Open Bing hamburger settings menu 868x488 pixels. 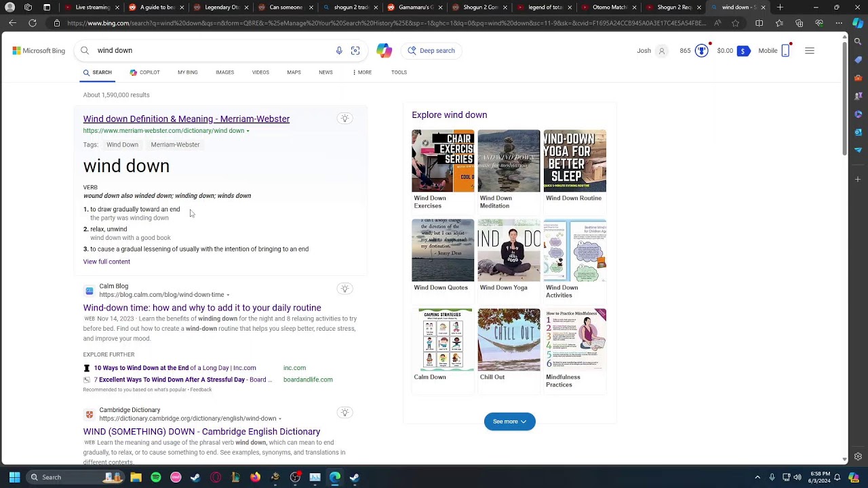tap(810, 51)
